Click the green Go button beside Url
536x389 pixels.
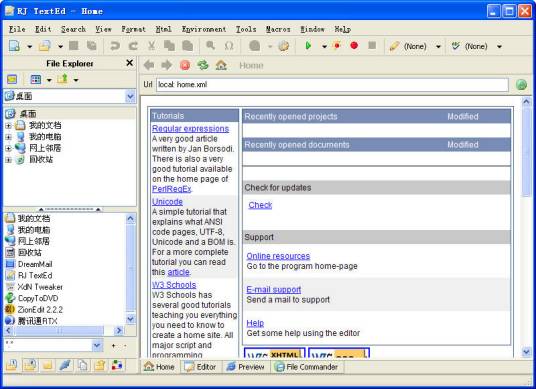(521, 85)
